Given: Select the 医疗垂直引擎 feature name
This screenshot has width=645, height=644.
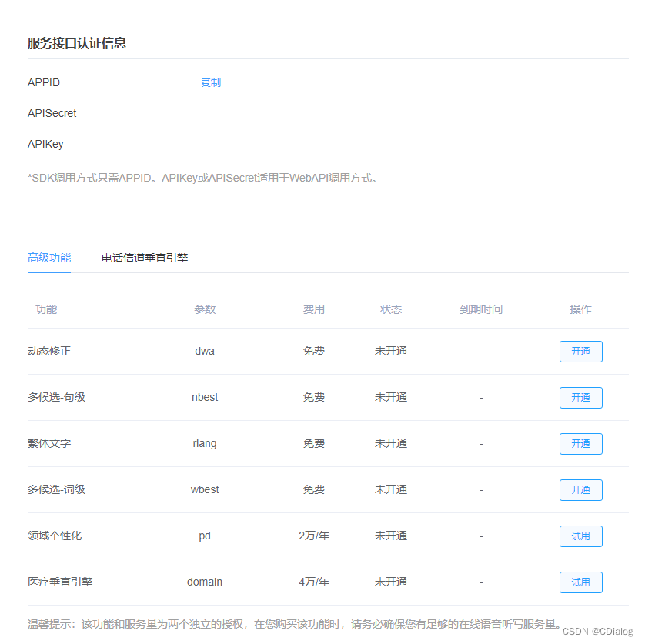Looking at the screenshot, I should click(60, 582).
